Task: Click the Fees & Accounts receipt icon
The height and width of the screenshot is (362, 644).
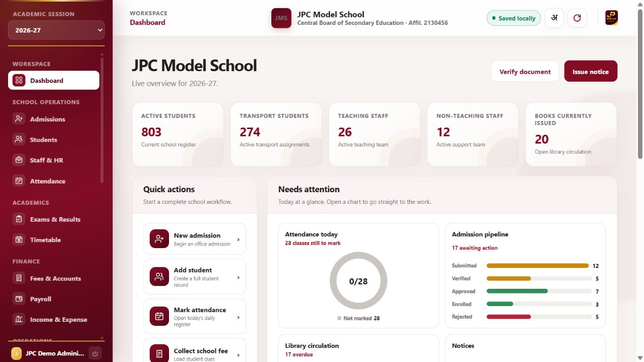Action: 19,278
